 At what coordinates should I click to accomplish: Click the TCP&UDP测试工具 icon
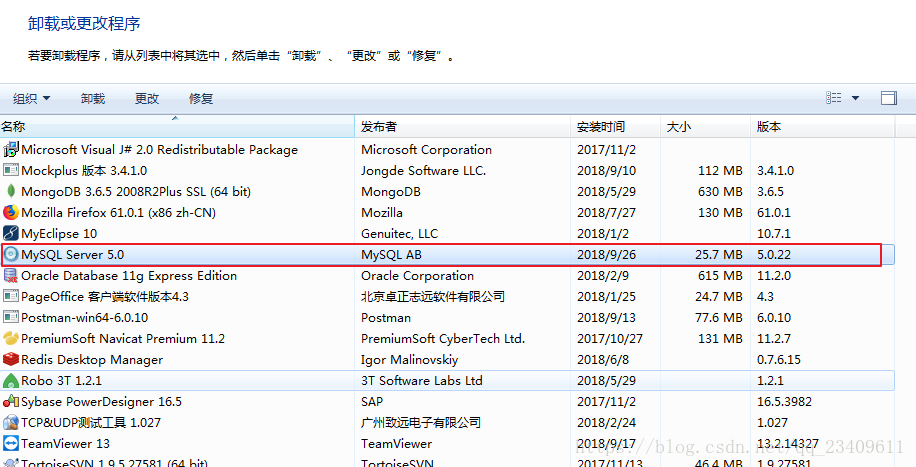pyautogui.click(x=11, y=423)
